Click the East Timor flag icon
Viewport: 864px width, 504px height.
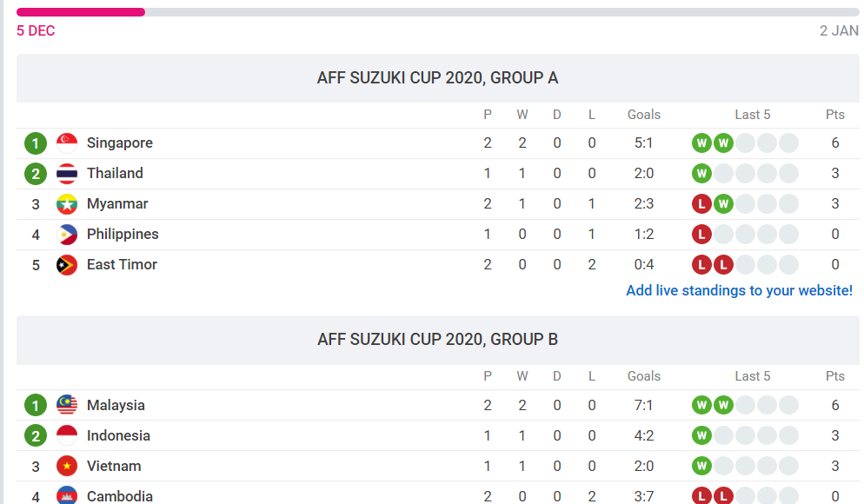point(67,265)
